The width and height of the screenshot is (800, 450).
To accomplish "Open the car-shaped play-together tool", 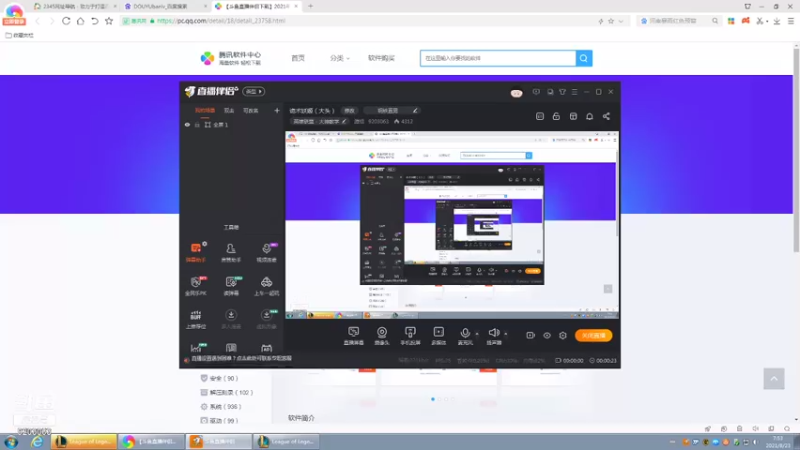I will pyautogui.click(x=266, y=286).
